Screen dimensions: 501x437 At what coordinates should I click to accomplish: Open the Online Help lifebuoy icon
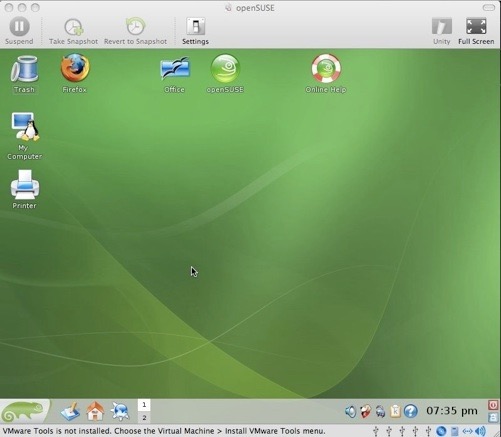click(x=326, y=73)
